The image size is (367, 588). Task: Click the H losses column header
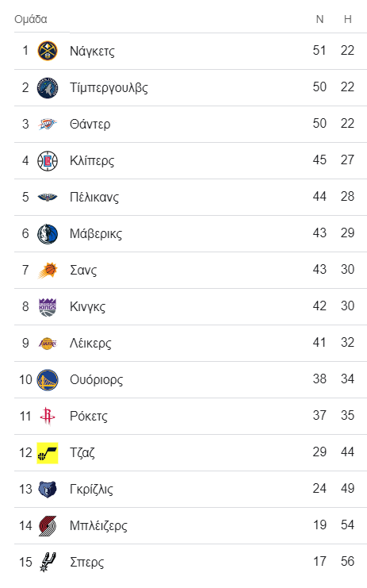[348, 19]
